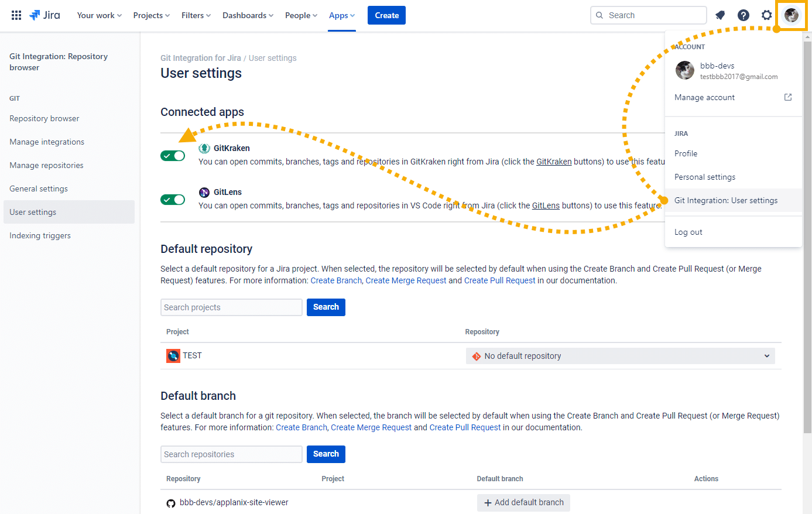The height and width of the screenshot is (514, 812).
Task: Select Git Integration: User settings menu item
Action: click(734, 200)
